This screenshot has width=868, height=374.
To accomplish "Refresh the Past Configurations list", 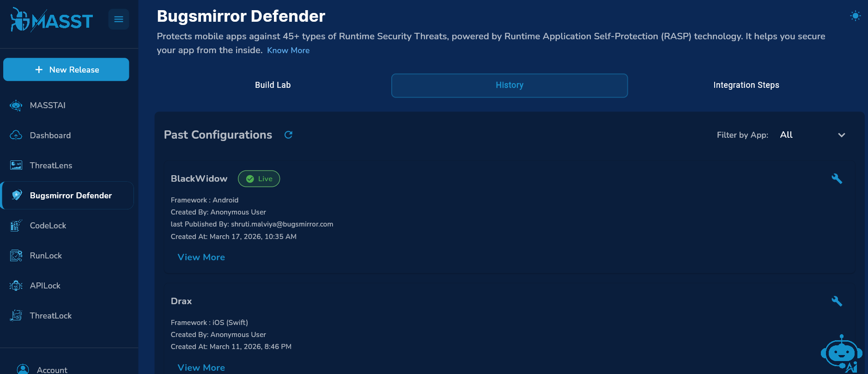I will point(288,135).
